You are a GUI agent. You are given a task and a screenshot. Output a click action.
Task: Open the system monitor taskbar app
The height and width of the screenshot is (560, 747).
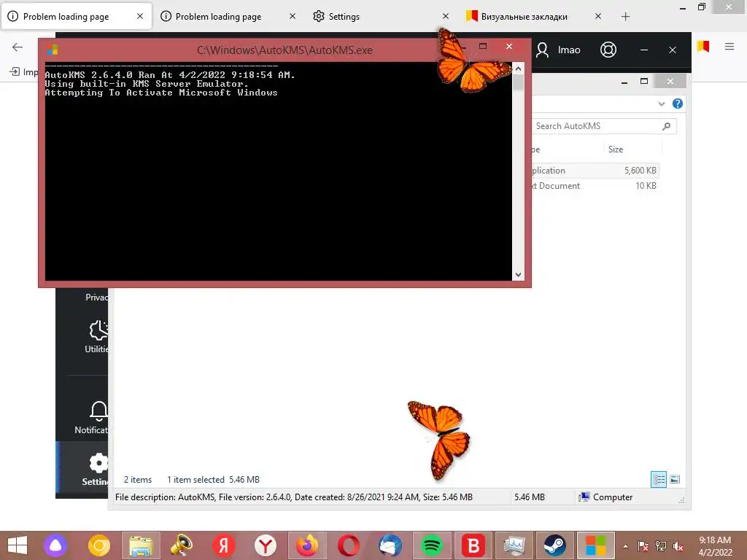point(514,545)
